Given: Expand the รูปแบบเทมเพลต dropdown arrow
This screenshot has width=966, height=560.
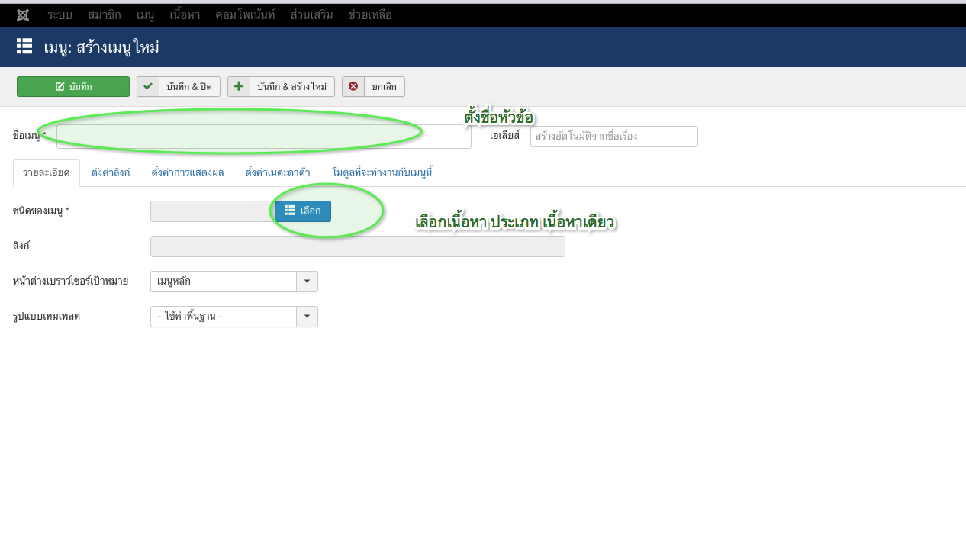Looking at the screenshot, I should [307, 317].
